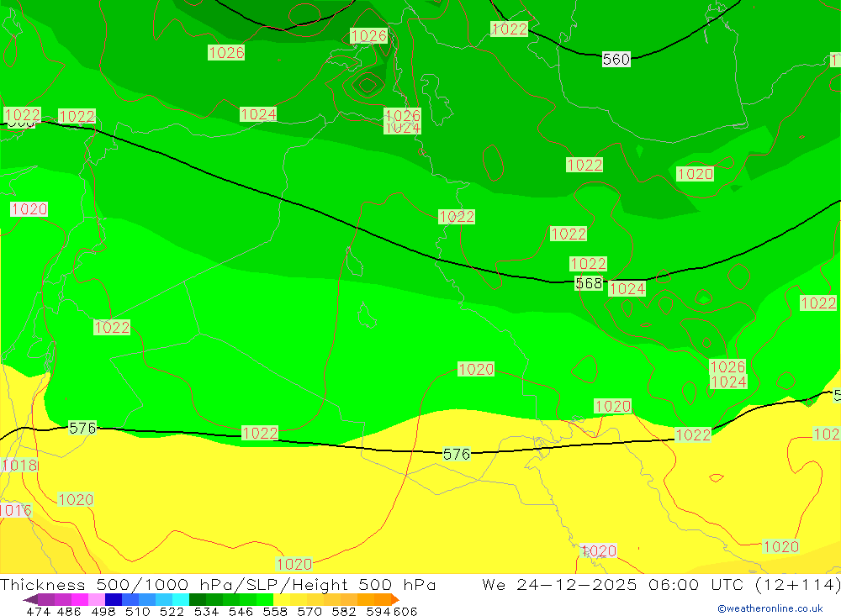
Task: Click the legend value 486
Action: click(69, 611)
